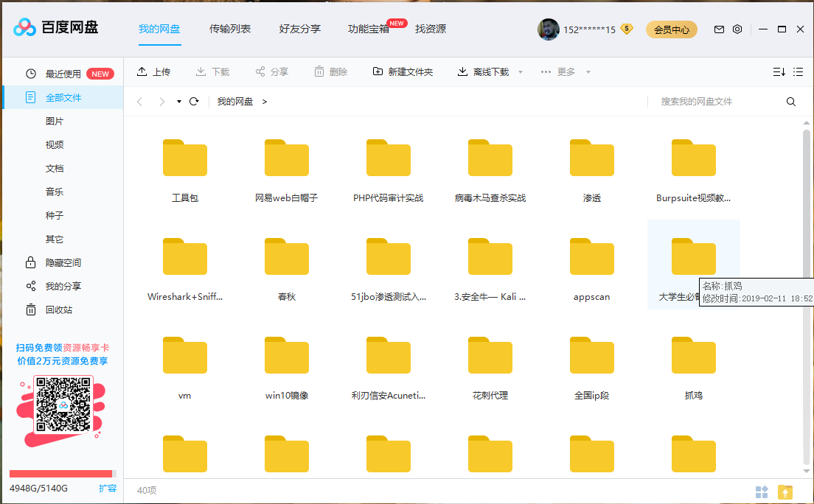Focus the 搜索我的网盘文件 search box
814x504 pixels.
(717, 101)
